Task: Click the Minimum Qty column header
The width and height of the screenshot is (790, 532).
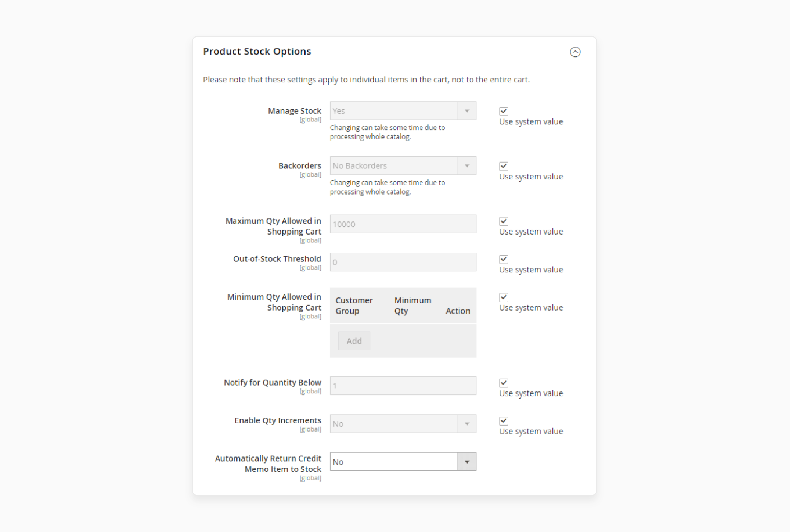Action: [x=412, y=305]
